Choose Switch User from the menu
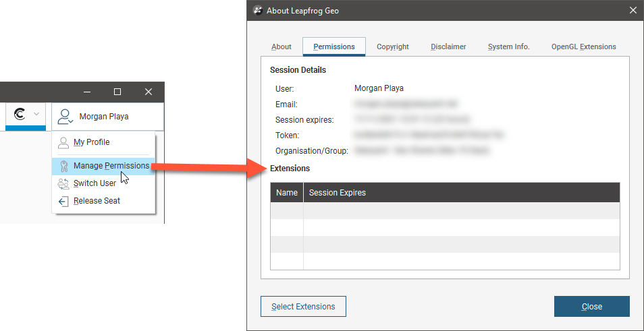The image size is (644, 331). coord(95,183)
